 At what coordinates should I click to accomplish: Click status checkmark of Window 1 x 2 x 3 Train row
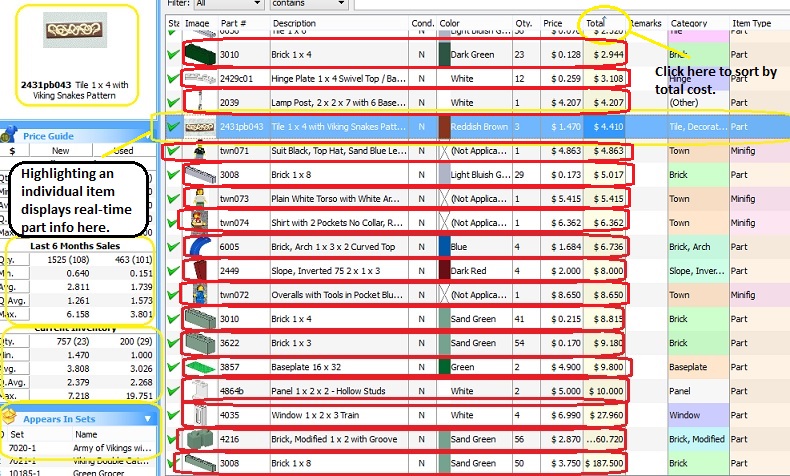(173, 415)
